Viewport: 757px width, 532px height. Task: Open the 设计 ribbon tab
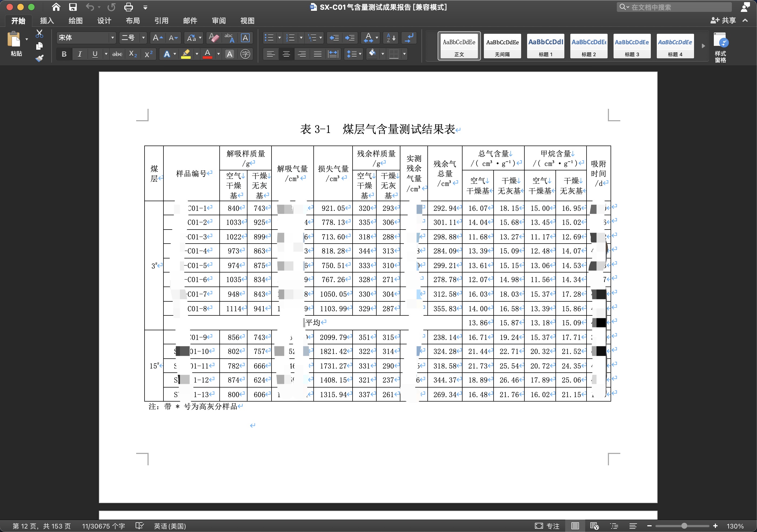click(104, 21)
